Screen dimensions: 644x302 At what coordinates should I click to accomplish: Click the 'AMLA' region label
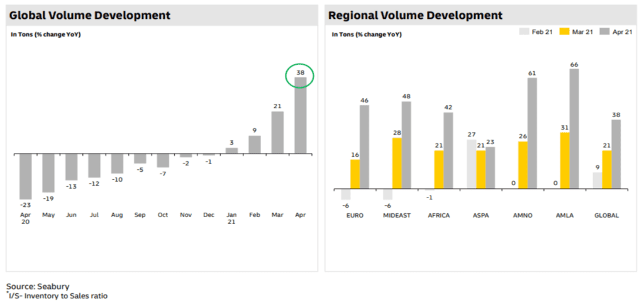coord(564,215)
